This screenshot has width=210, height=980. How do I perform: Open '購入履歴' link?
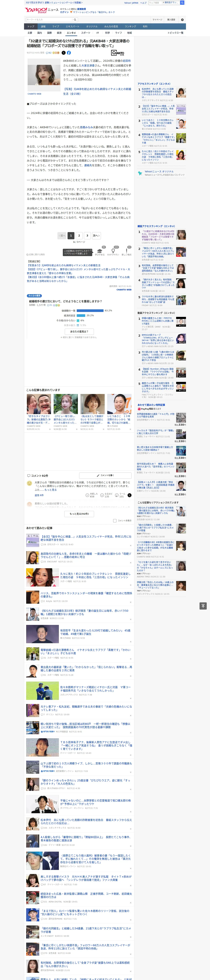pos(171,19)
